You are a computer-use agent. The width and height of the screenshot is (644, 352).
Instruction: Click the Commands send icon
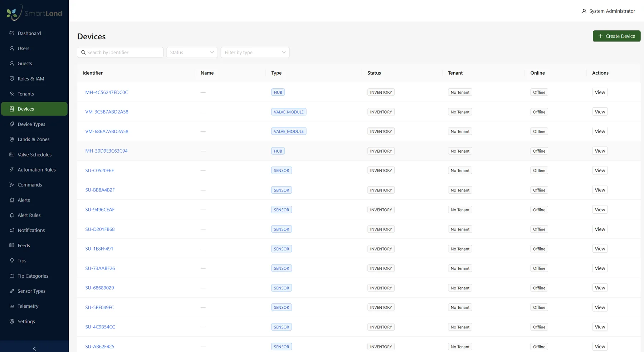[x=12, y=185]
